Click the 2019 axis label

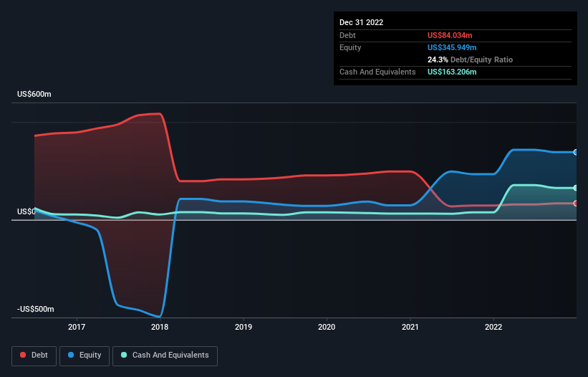click(244, 327)
